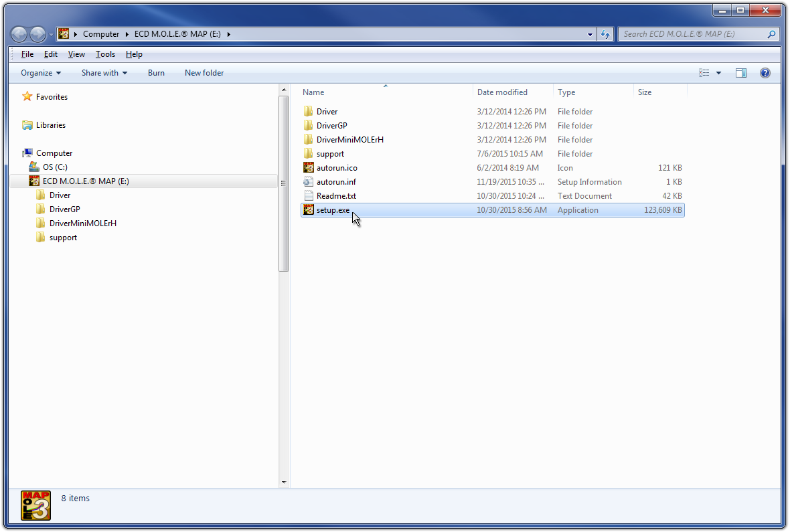Click the Setup Information type cell
This screenshot has height=532, width=790.
click(x=589, y=182)
